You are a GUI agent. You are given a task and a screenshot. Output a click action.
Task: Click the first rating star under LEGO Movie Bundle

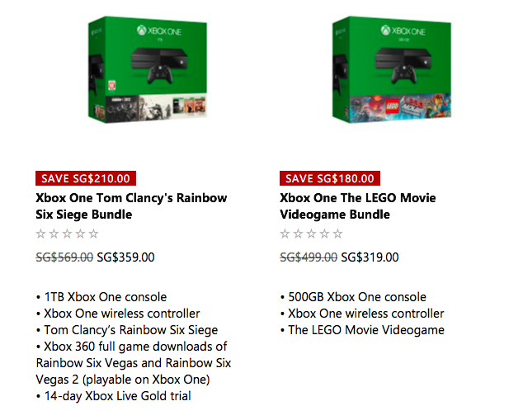click(x=285, y=234)
